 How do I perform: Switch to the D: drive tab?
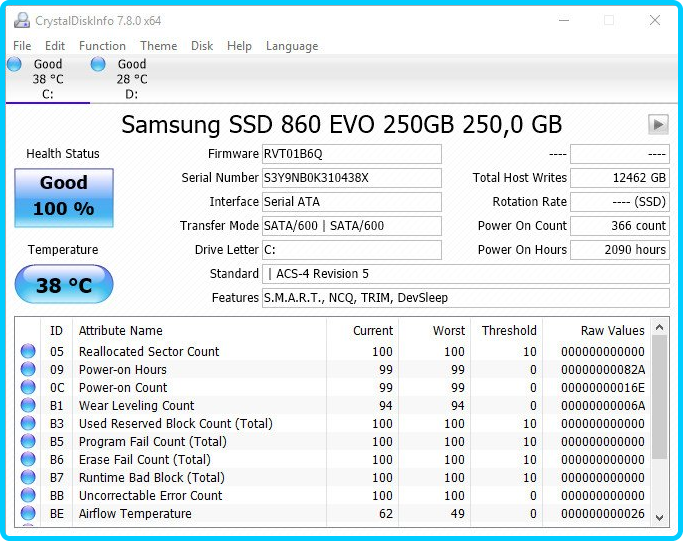coord(132,79)
